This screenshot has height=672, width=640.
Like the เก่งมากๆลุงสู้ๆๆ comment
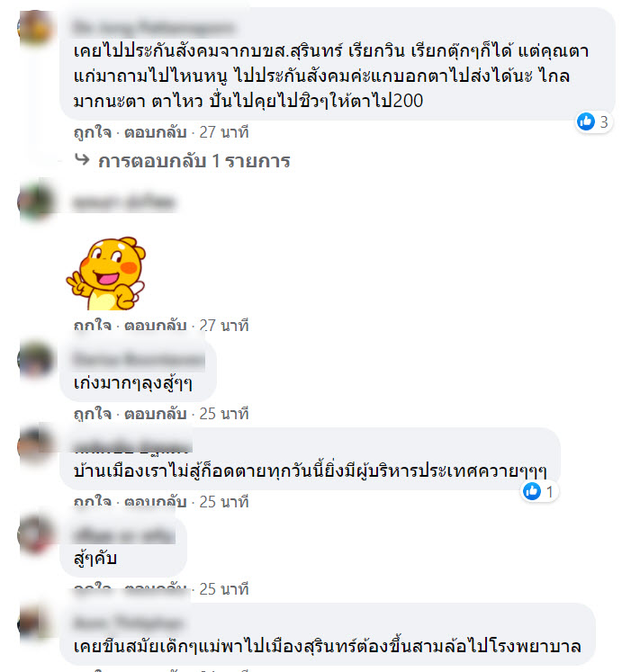pyautogui.click(x=92, y=414)
